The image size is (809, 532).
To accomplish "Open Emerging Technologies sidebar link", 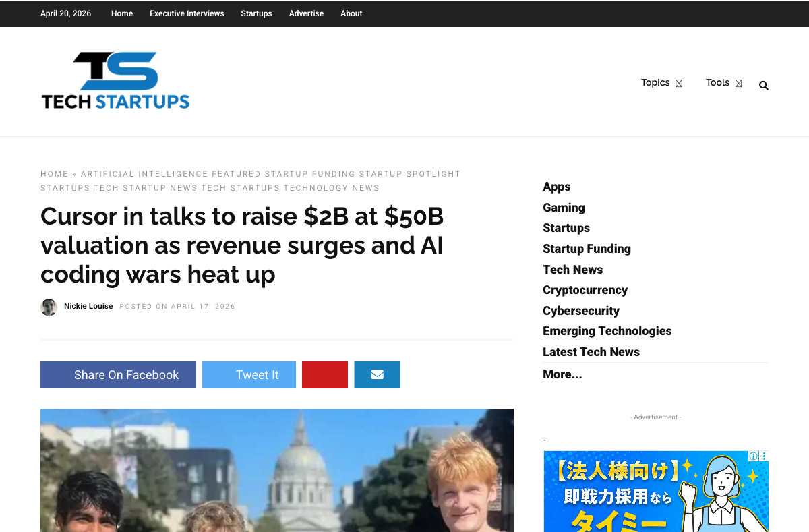I will [x=607, y=331].
